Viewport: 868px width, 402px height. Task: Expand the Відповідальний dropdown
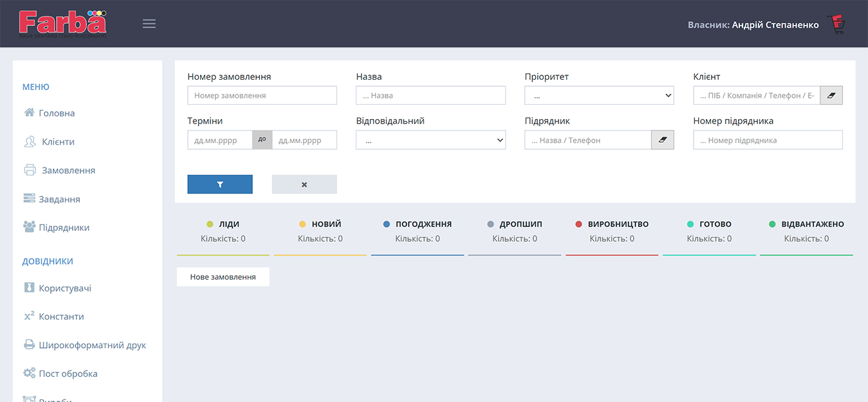point(430,140)
